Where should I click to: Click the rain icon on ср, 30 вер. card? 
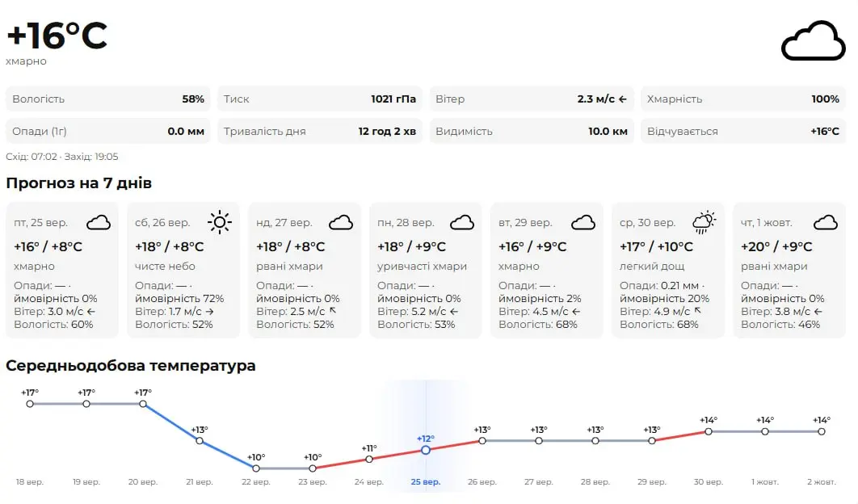point(704,222)
